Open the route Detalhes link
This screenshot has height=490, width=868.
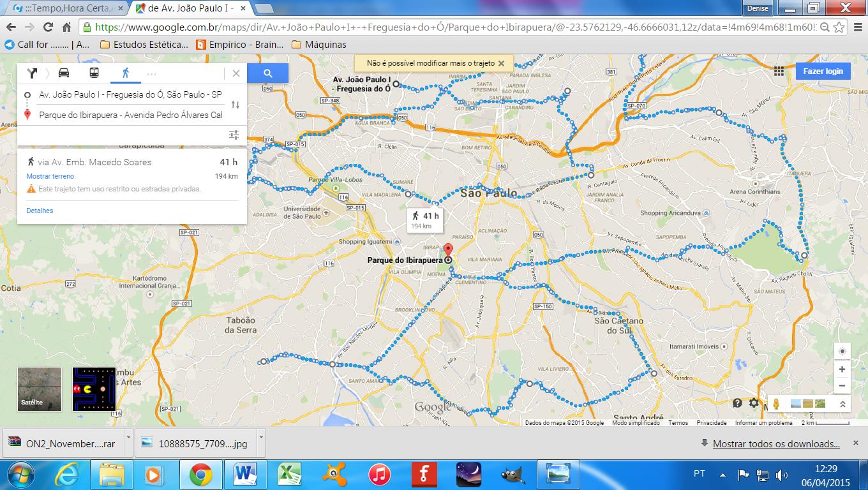[40, 211]
